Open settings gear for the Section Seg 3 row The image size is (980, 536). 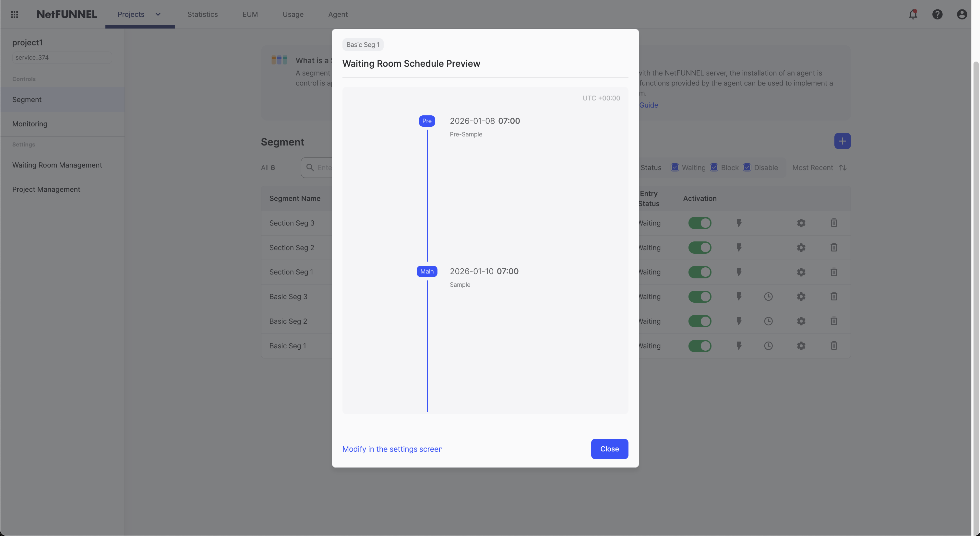pyautogui.click(x=801, y=223)
